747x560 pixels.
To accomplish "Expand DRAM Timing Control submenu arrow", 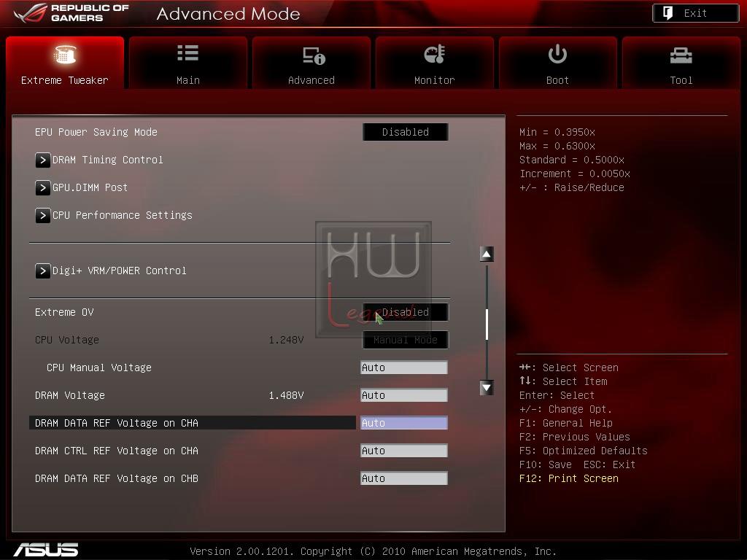I will [x=42, y=160].
